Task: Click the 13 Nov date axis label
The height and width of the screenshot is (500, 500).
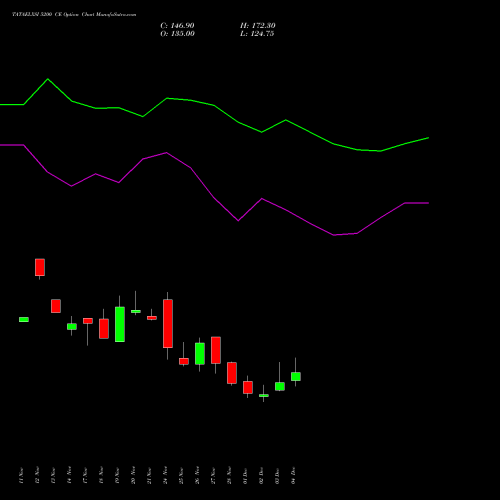Action: (53, 476)
